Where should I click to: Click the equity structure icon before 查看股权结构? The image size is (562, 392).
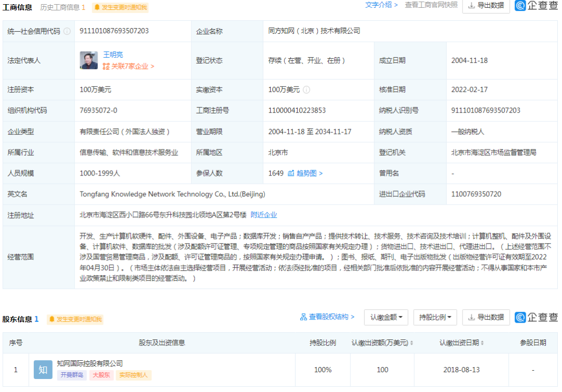click(x=303, y=317)
